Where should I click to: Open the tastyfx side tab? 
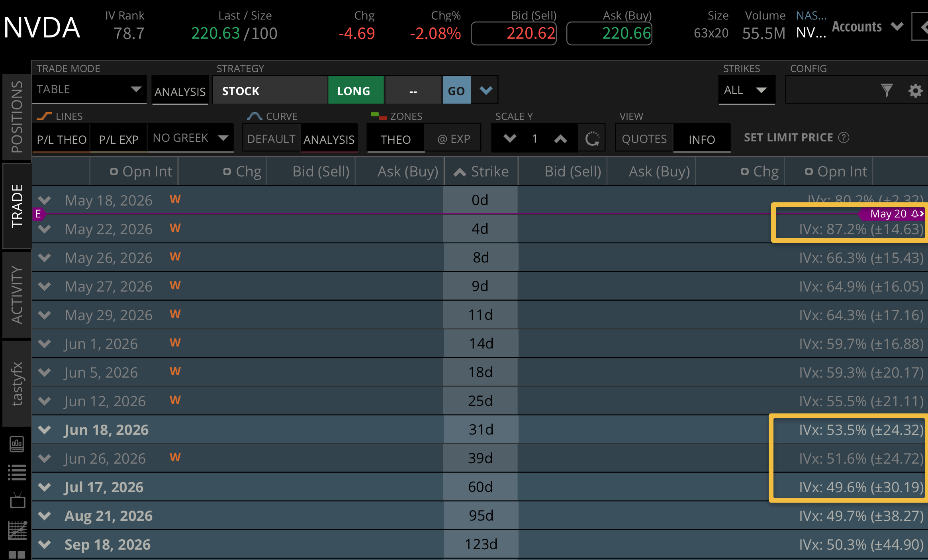(17, 384)
